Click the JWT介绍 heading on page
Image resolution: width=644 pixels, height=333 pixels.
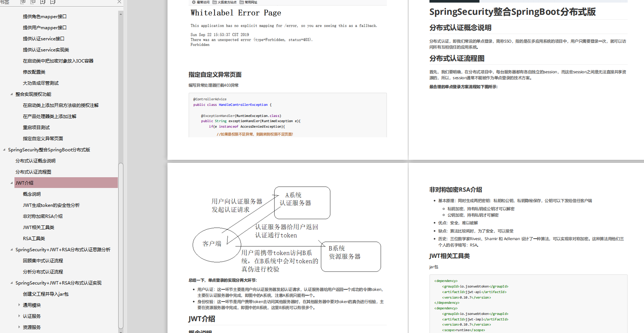(x=202, y=319)
